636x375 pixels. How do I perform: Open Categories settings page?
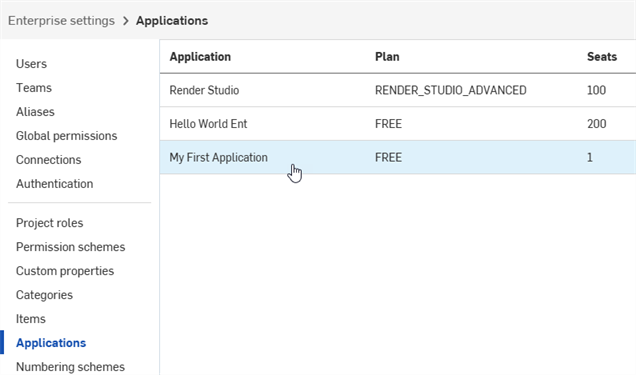tap(44, 295)
